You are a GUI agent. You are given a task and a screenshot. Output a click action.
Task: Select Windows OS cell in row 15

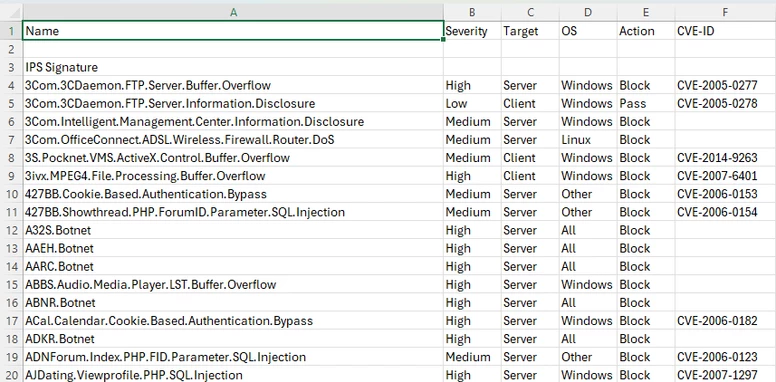(x=588, y=285)
